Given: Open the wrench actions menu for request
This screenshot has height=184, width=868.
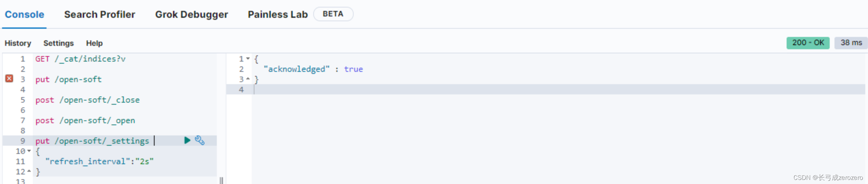Looking at the screenshot, I should (x=200, y=140).
